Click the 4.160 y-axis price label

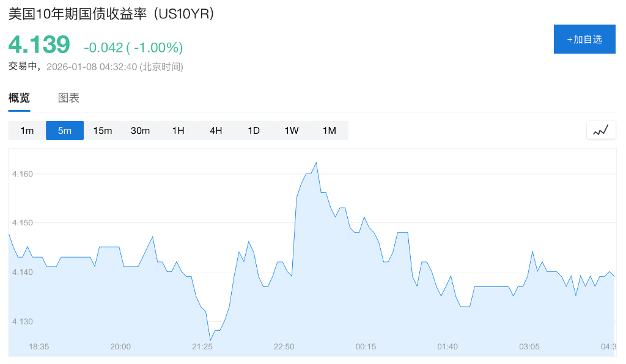[x=22, y=174]
